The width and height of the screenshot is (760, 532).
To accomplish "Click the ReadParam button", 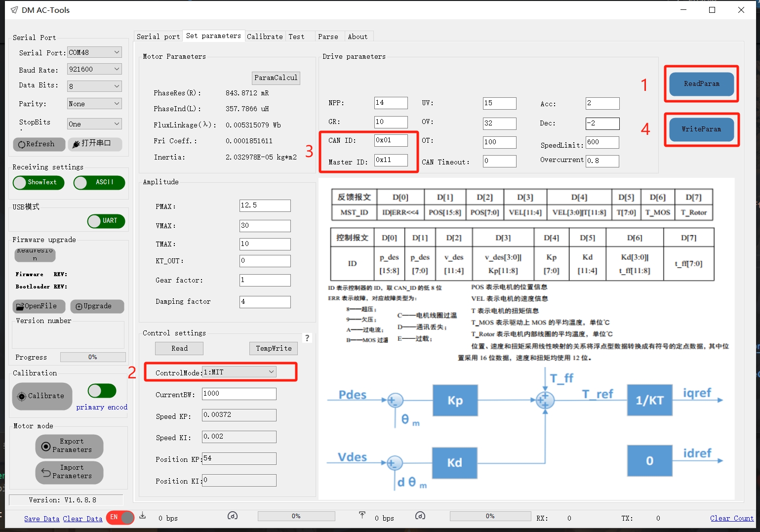I will (701, 84).
